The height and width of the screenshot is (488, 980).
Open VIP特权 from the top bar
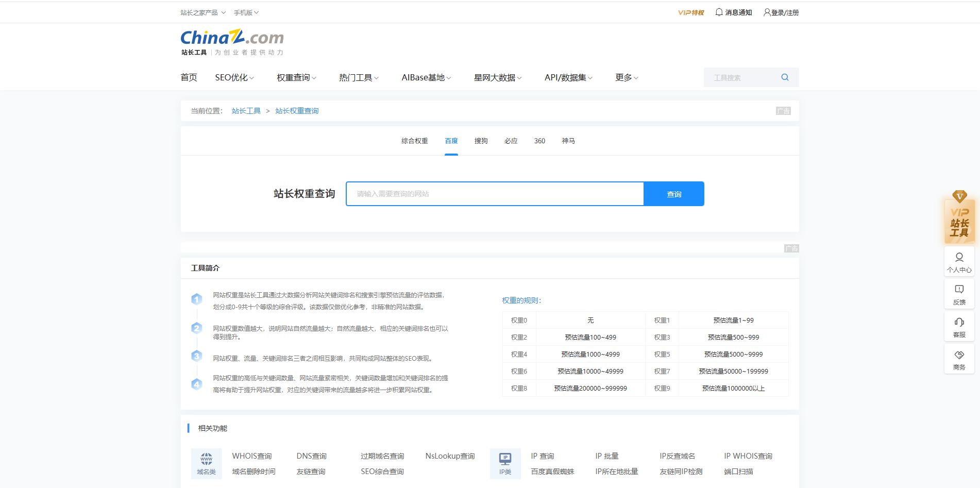691,12
